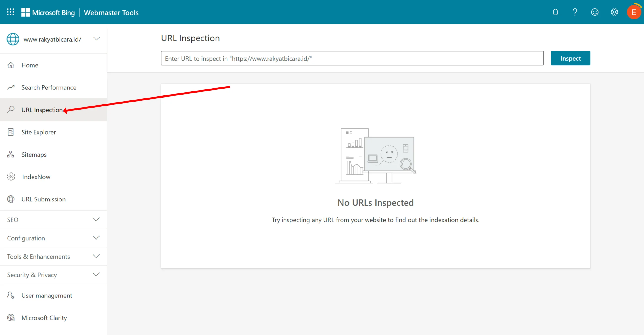
Task: Click the Webmaster Tools title link
Action: tap(111, 13)
